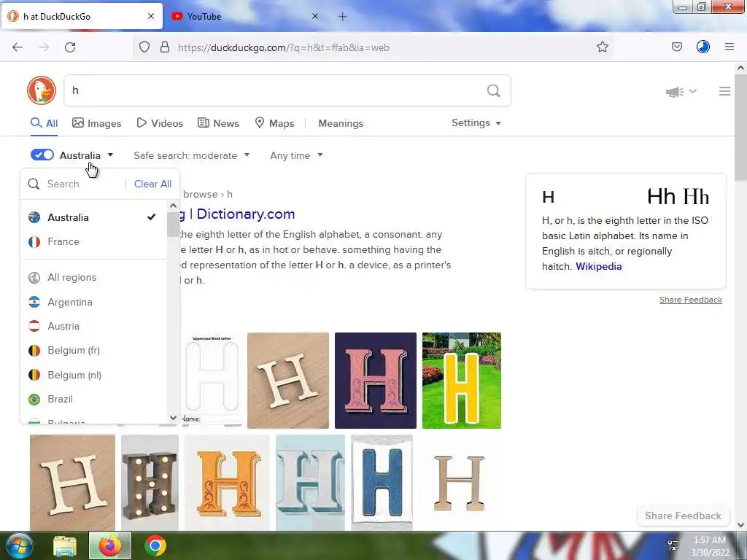747x560 pixels.
Task: Click Clear All in the region panel
Action: pyautogui.click(x=152, y=184)
